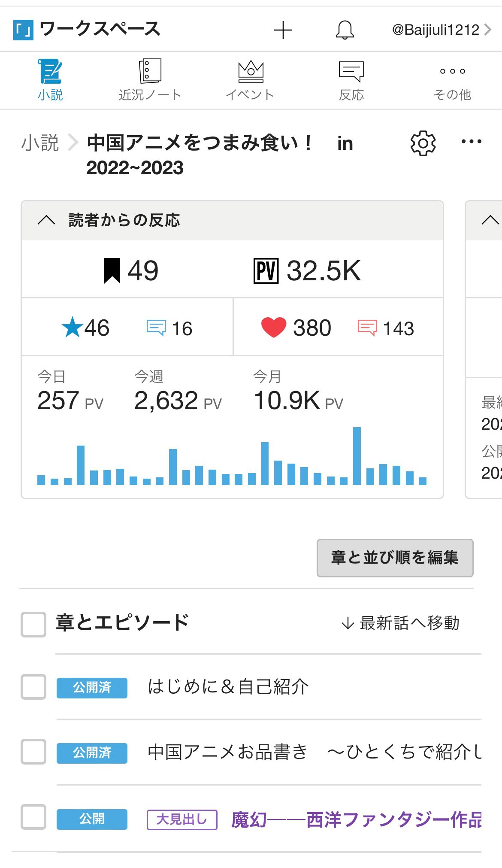Tap the red heart likes icon

[274, 328]
